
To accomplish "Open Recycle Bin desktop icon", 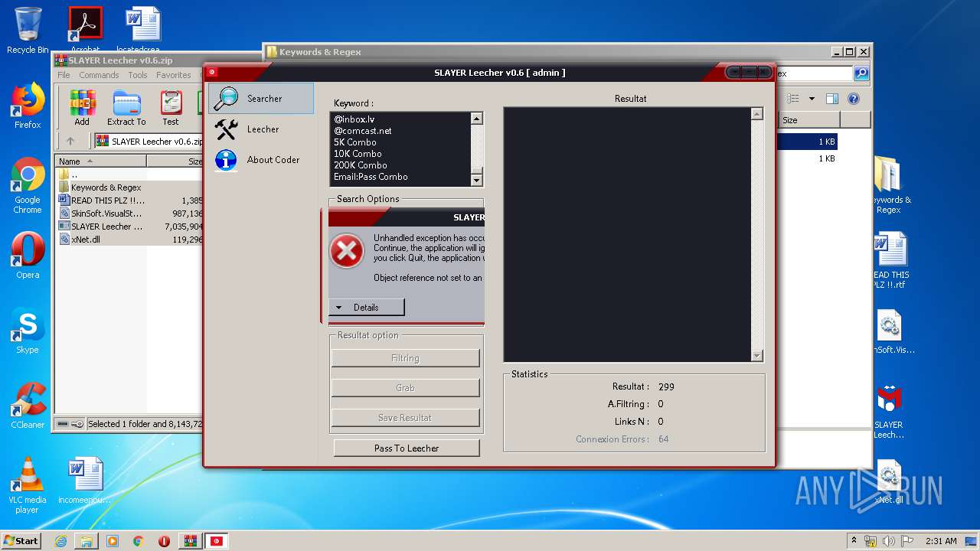I will tap(28, 31).
